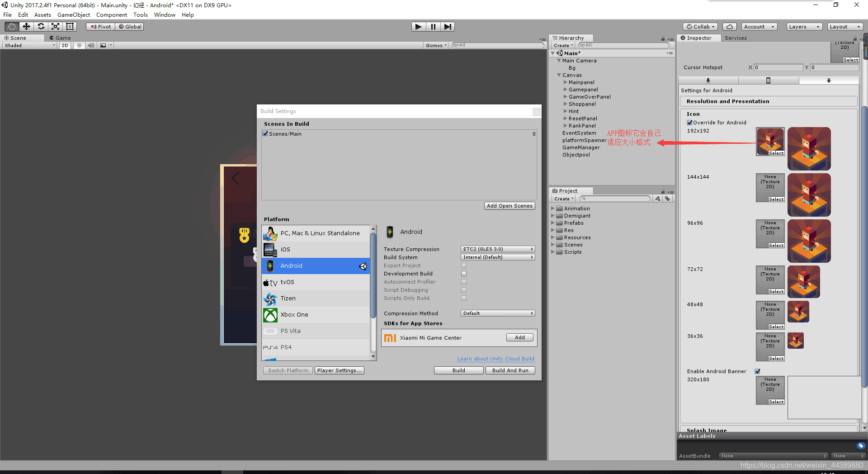The height and width of the screenshot is (474, 868).
Task: Toggle Scripts Only Build checkbox
Action: click(x=464, y=298)
